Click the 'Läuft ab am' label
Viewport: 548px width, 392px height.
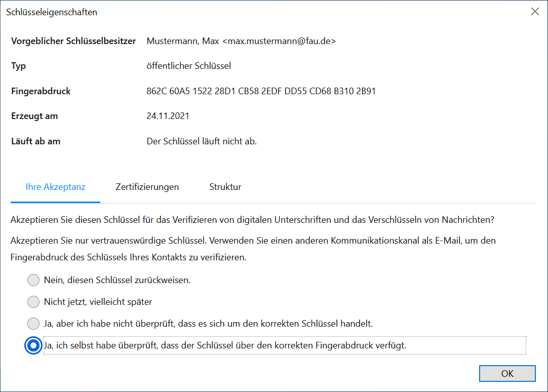[35, 141]
